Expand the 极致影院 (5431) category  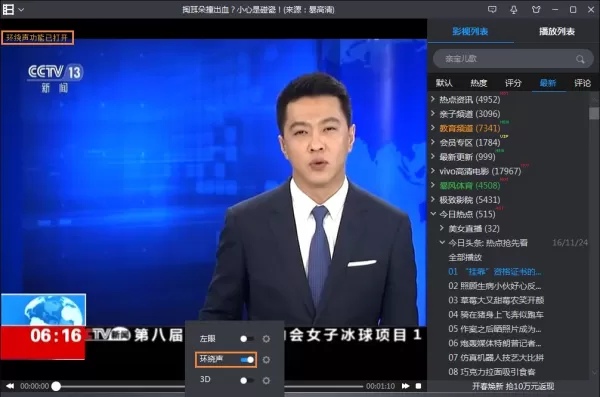coord(433,199)
